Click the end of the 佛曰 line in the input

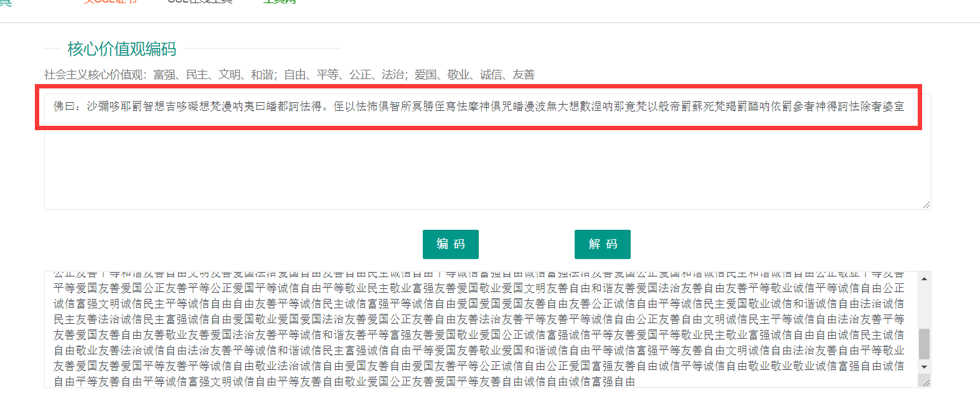click(905, 106)
